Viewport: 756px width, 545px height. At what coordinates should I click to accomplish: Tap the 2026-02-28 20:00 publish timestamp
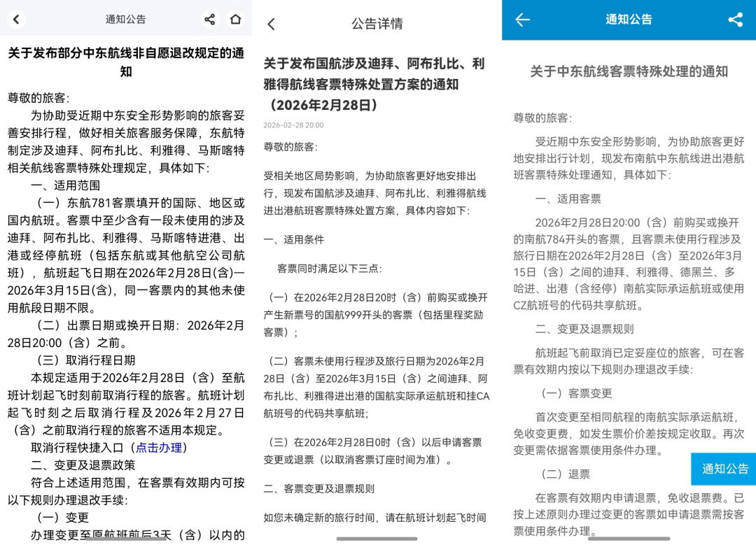pyautogui.click(x=293, y=125)
